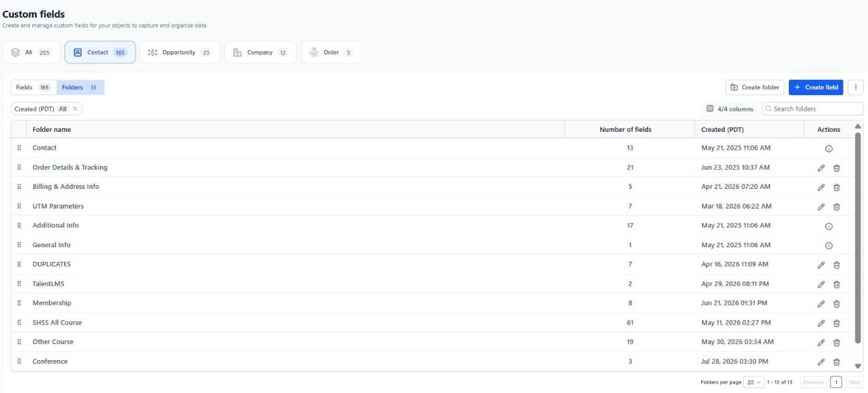Select the Contact object tab

(100, 53)
